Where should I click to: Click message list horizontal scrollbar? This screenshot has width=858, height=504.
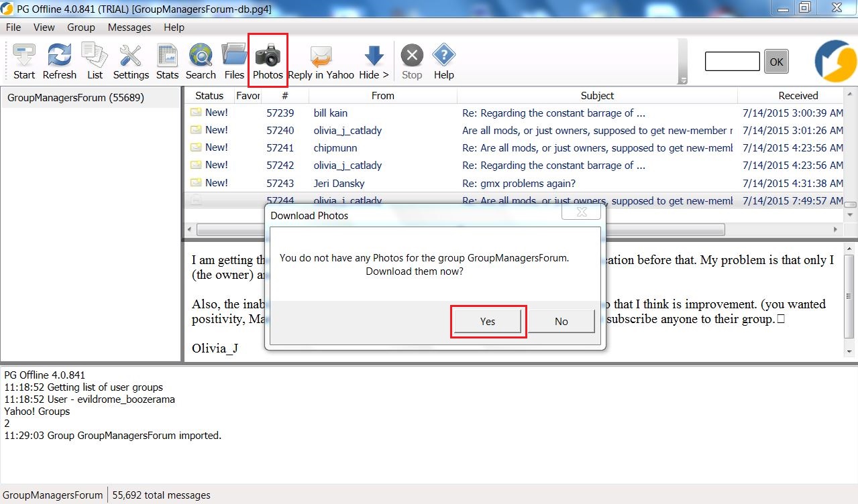click(x=460, y=229)
